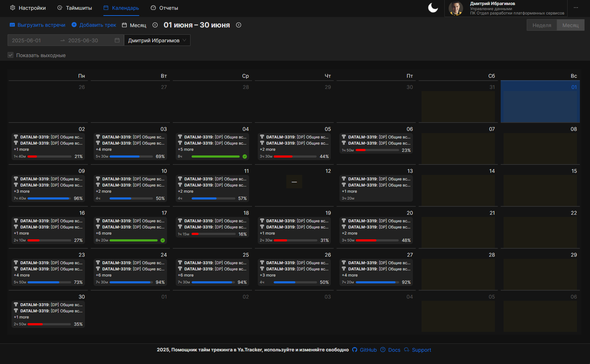This screenshot has width=590, height=364.
Task: Open Календарь menu item
Action: 121,8
